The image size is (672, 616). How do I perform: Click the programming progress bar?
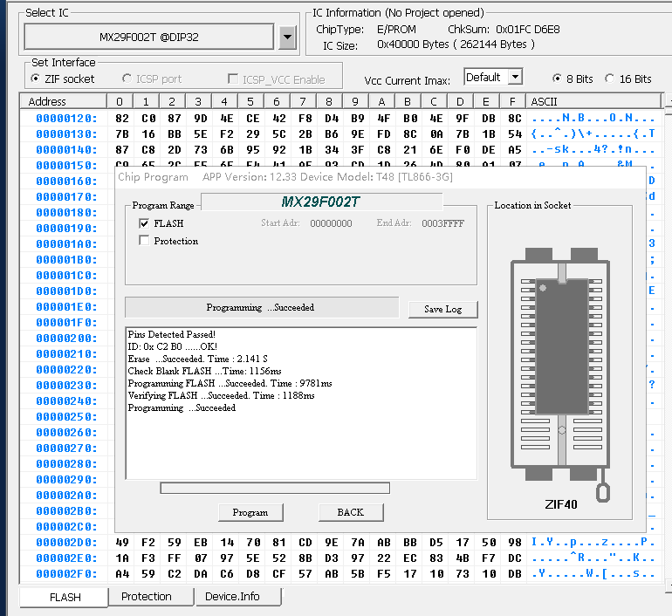click(275, 489)
